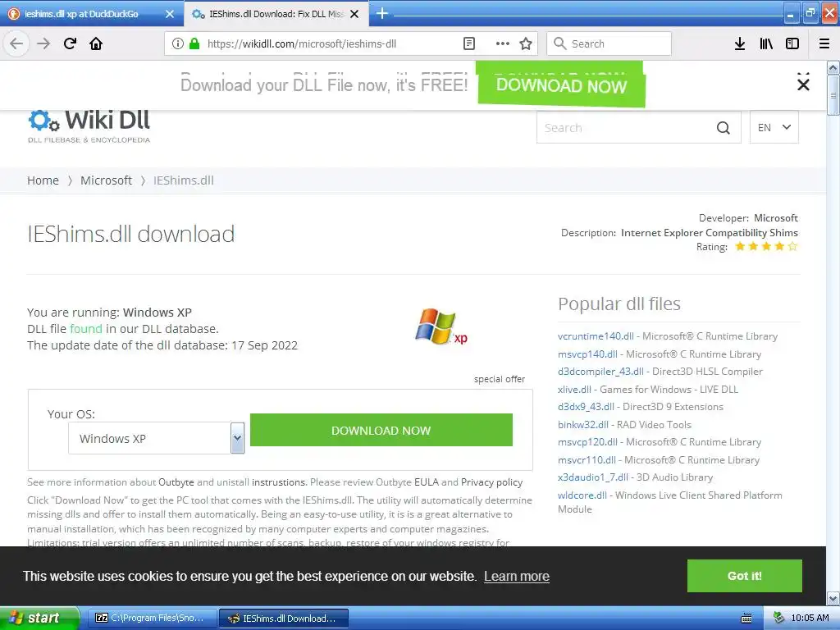The width and height of the screenshot is (840, 630).
Task: Open the Privacy policy link
Action: (491, 482)
